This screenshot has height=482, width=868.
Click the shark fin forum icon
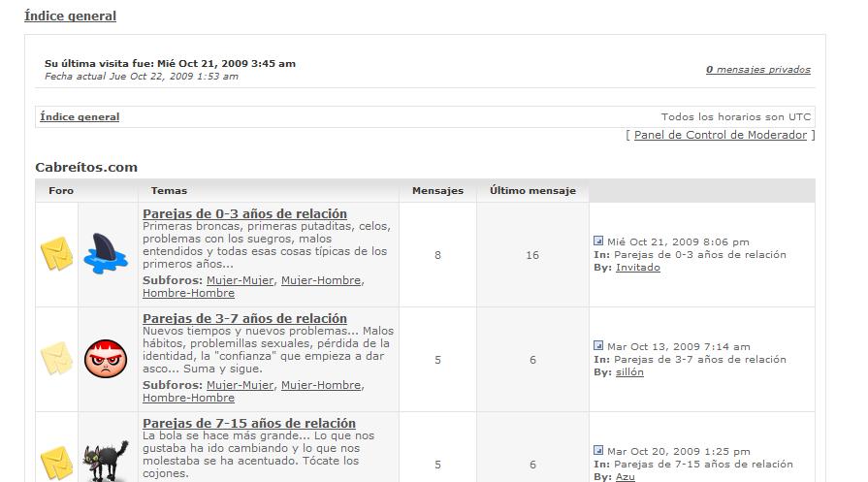pos(106,254)
